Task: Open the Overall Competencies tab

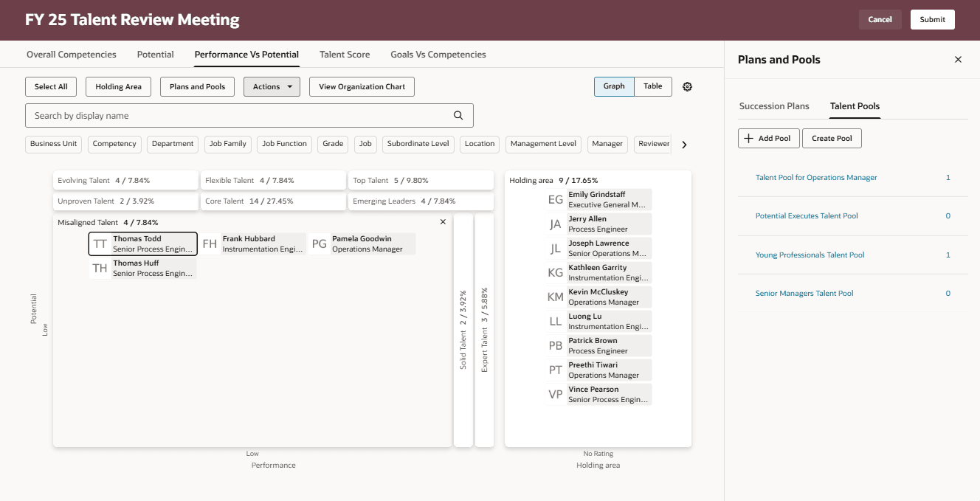Action: 72,55
